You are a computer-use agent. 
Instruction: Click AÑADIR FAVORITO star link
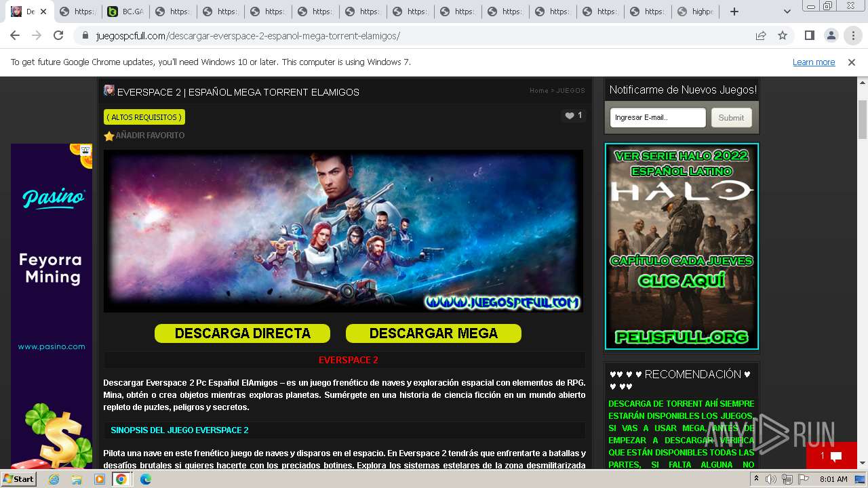pos(144,136)
